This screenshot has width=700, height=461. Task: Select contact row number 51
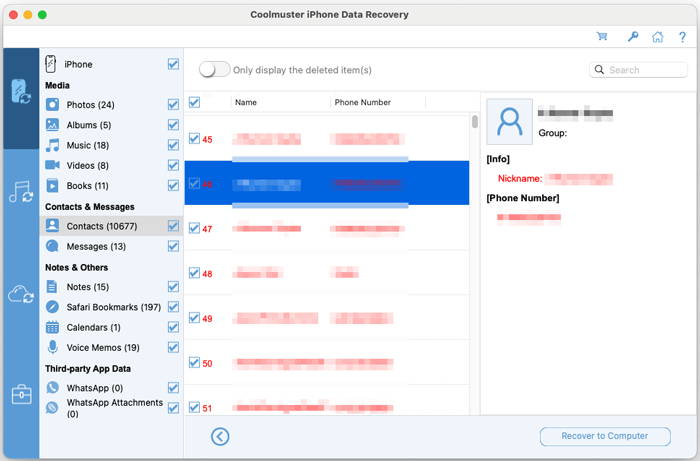click(207, 408)
